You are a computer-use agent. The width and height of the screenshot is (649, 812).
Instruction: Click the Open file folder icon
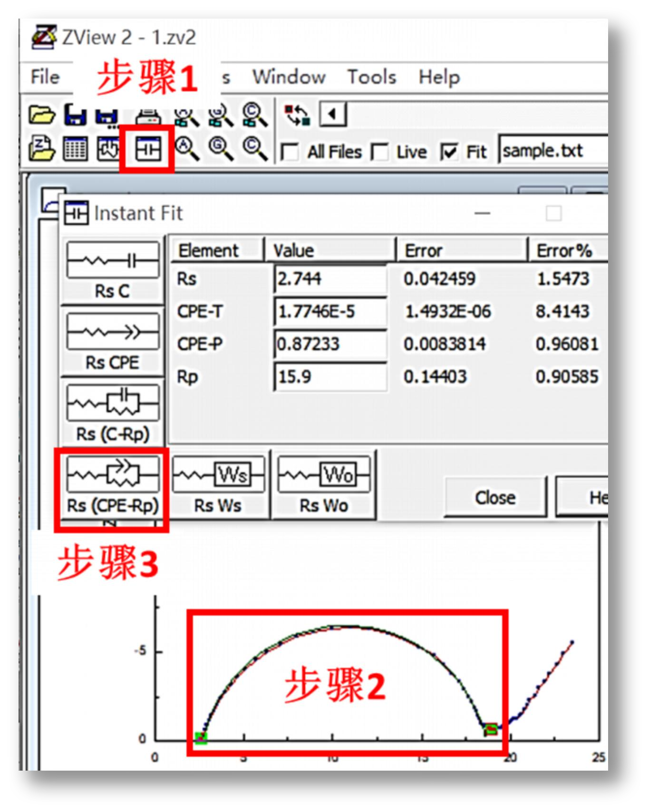pos(41,115)
